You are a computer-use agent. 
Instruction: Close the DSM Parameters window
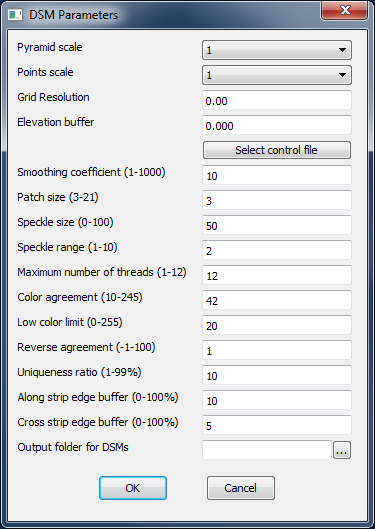(x=344, y=11)
